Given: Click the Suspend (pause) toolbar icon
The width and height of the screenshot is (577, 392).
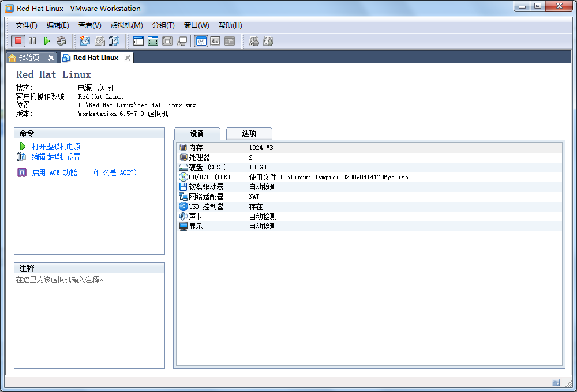Looking at the screenshot, I should [32, 41].
